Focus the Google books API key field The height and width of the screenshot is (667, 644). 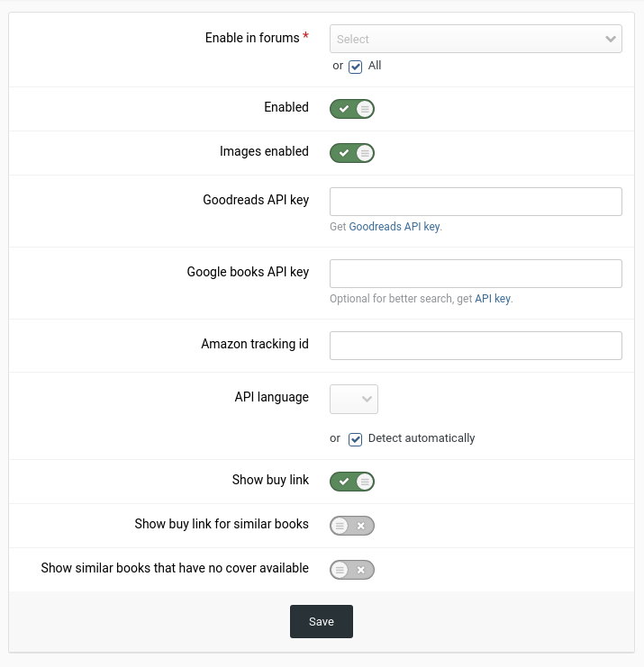click(476, 274)
